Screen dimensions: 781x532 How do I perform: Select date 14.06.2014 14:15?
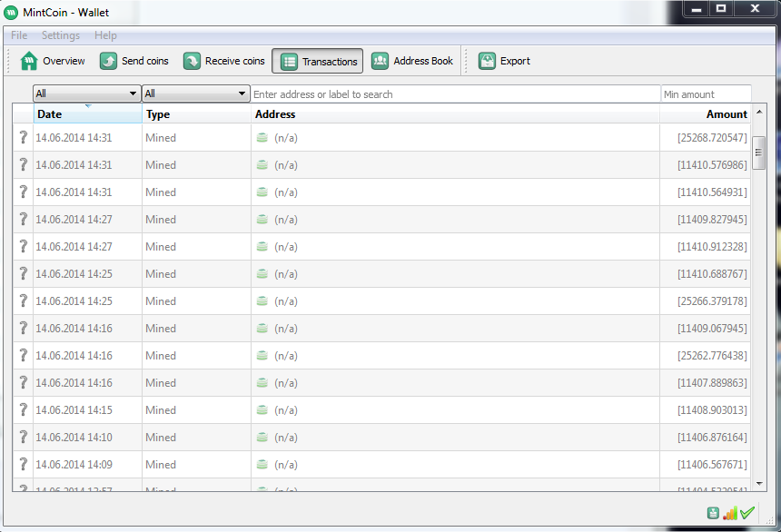pyautogui.click(x=74, y=410)
